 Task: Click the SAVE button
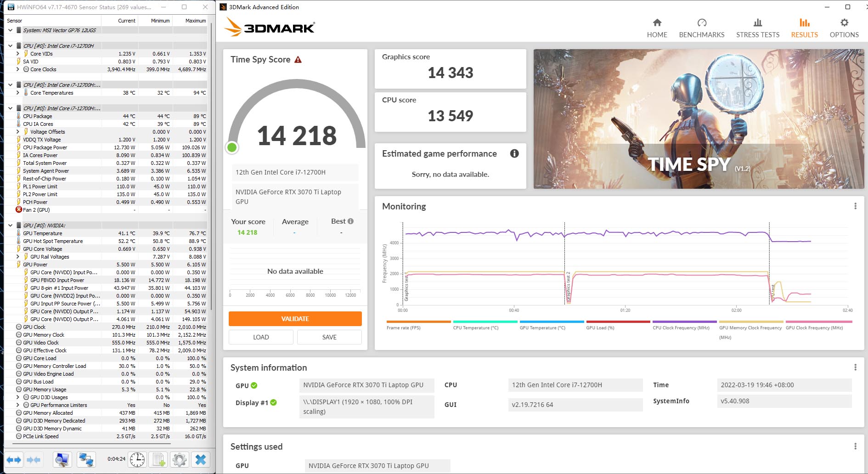click(x=329, y=337)
